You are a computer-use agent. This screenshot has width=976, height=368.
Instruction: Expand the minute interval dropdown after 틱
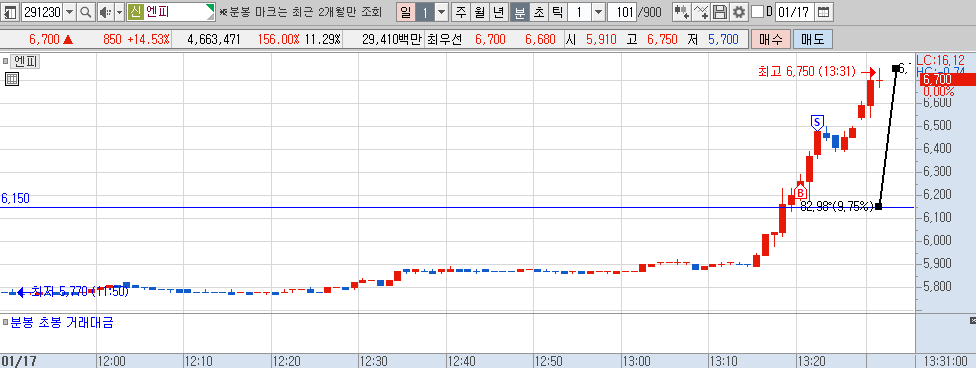coord(598,12)
